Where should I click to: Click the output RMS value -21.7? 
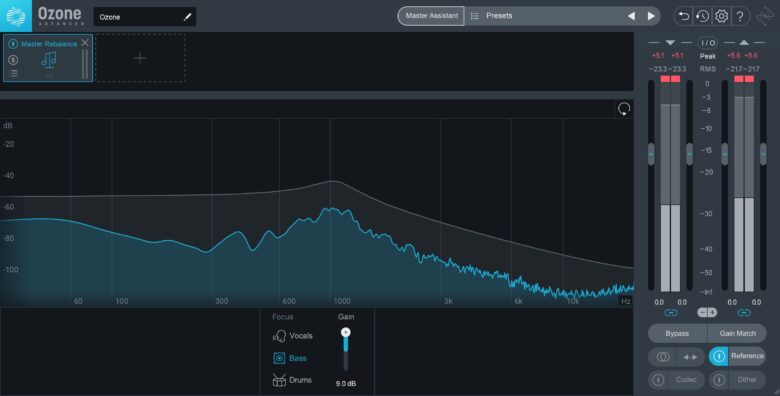tap(742, 69)
